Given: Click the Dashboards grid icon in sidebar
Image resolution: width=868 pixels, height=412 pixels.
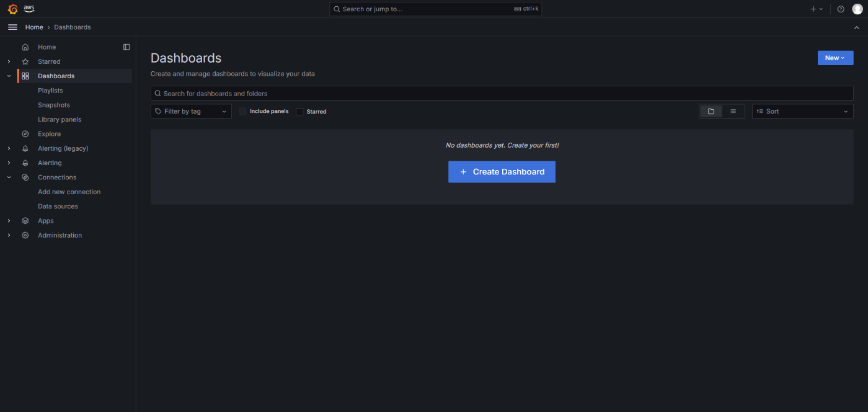Looking at the screenshot, I should point(25,76).
